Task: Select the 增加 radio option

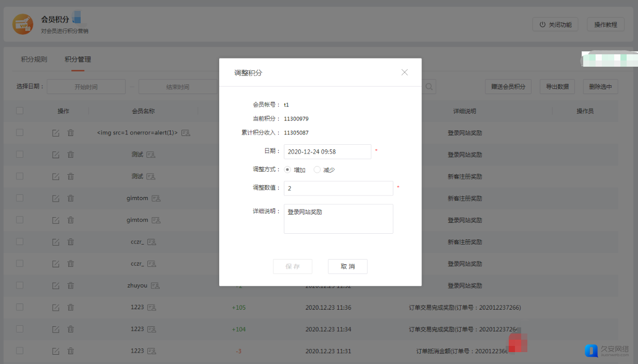Action: (287, 170)
